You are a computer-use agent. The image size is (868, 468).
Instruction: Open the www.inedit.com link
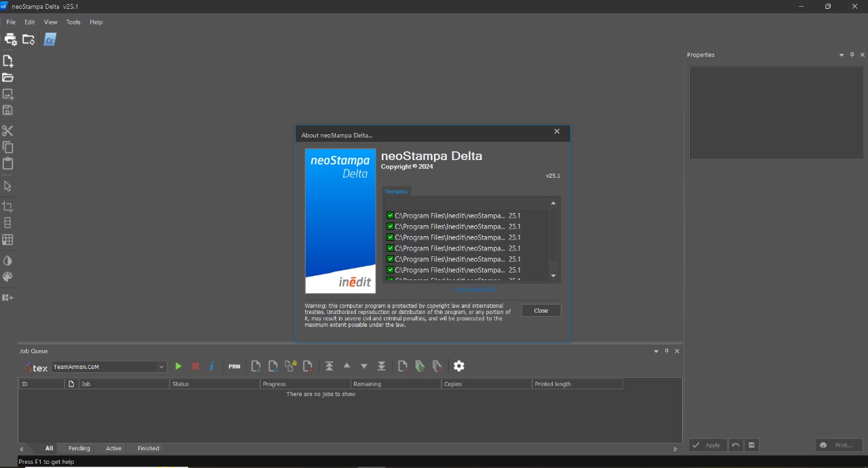click(475, 290)
